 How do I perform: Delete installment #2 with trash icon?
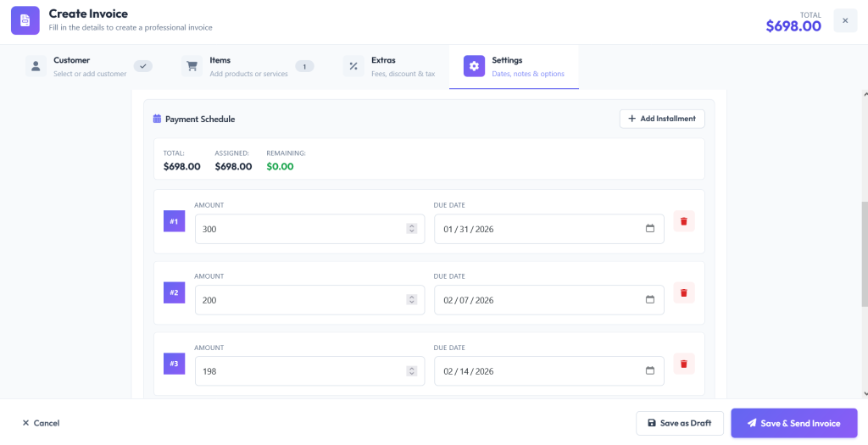click(x=684, y=292)
